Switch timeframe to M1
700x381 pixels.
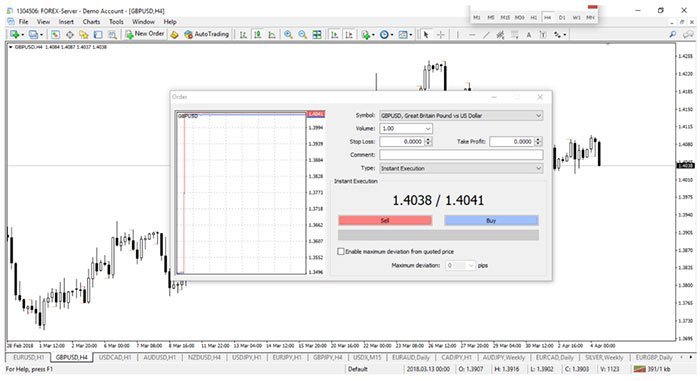(x=477, y=17)
